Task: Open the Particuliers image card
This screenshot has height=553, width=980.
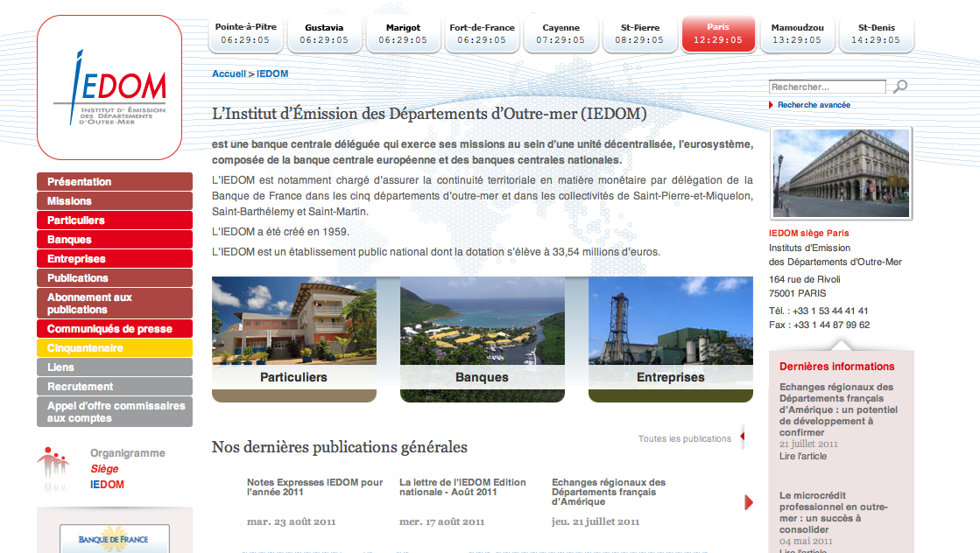Action: click(294, 339)
